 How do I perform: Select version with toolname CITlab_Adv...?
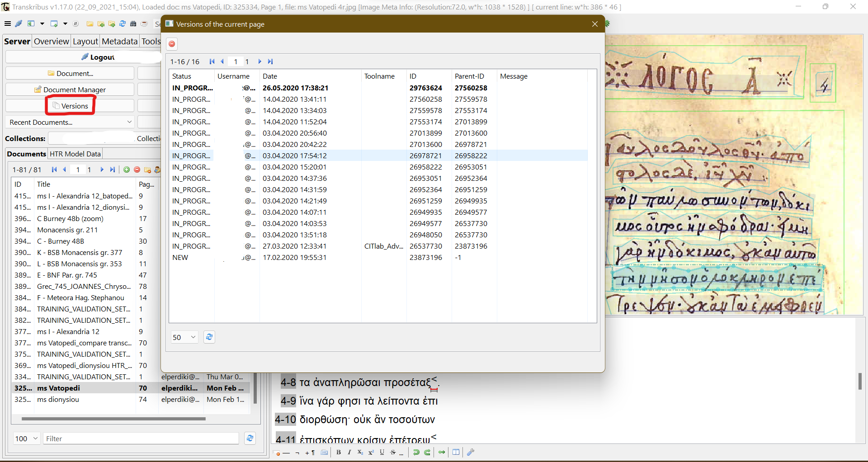(x=379, y=246)
